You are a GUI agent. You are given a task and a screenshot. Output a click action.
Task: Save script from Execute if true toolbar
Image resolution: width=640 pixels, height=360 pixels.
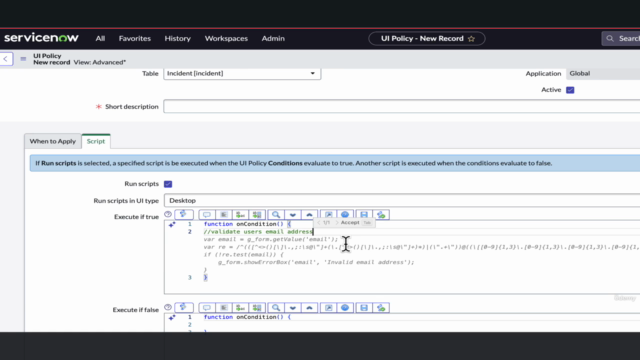point(364,215)
